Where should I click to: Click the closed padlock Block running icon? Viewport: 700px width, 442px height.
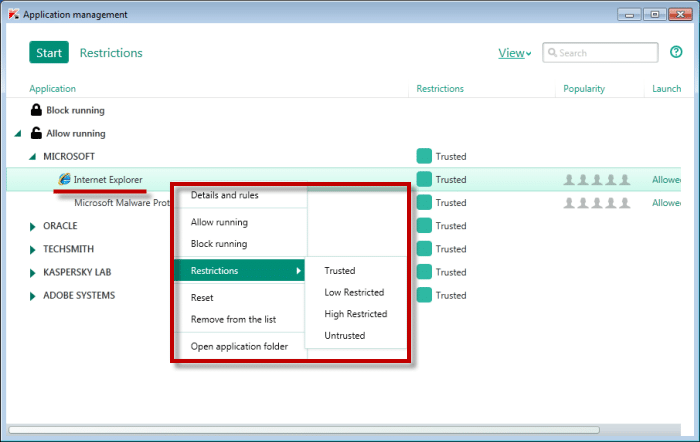tap(36, 110)
